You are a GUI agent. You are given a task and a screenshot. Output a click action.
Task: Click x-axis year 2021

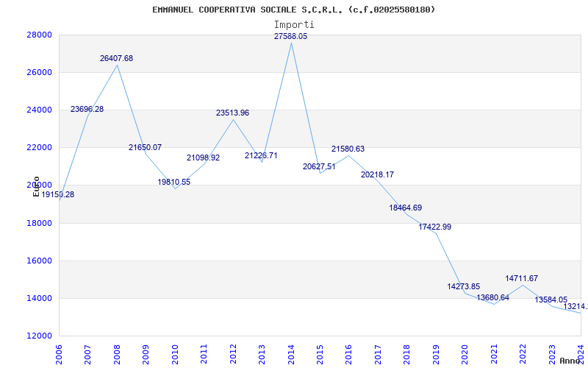pos(494,354)
